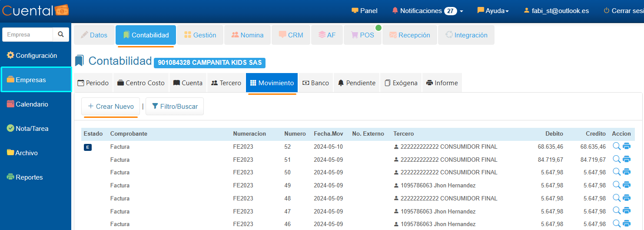Select the POS module tab
Viewport: 644px width, 230px height.
coord(362,35)
